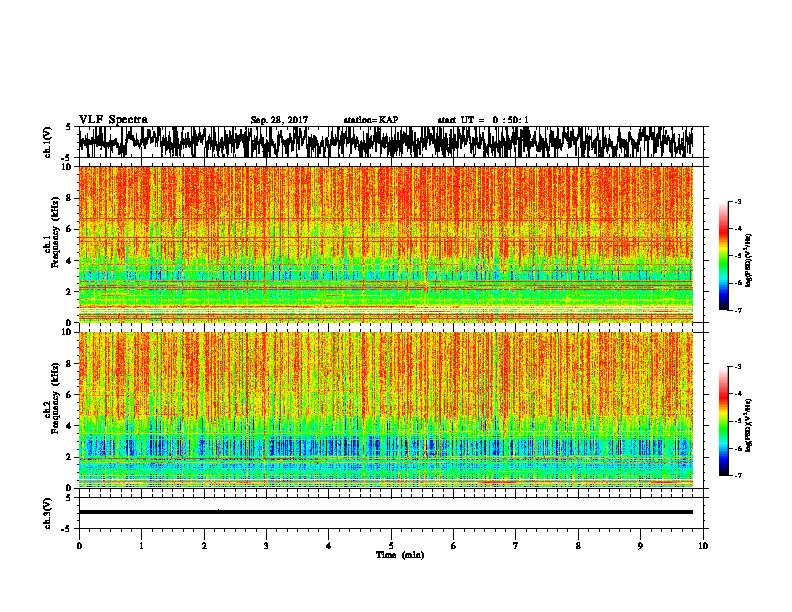Screen dimensions: 792x612
Task: Select the ch.1 spectrogram color bar
Action: (723, 256)
